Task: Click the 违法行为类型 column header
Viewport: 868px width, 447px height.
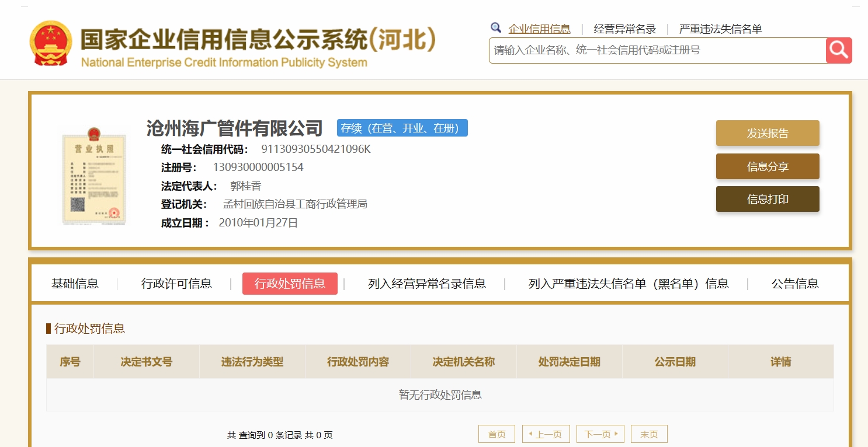Action: click(x=252, y=362)
